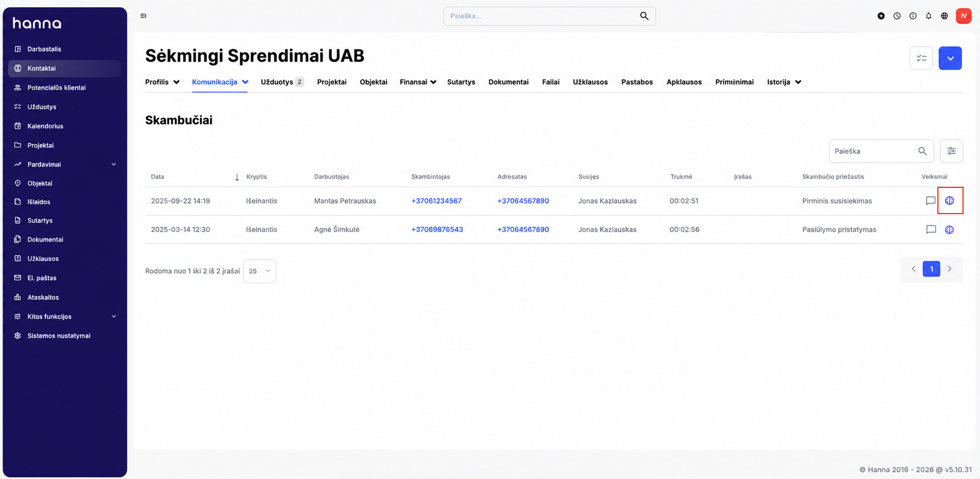
Task: Focus the global Paieška search field
Action: 549,16
